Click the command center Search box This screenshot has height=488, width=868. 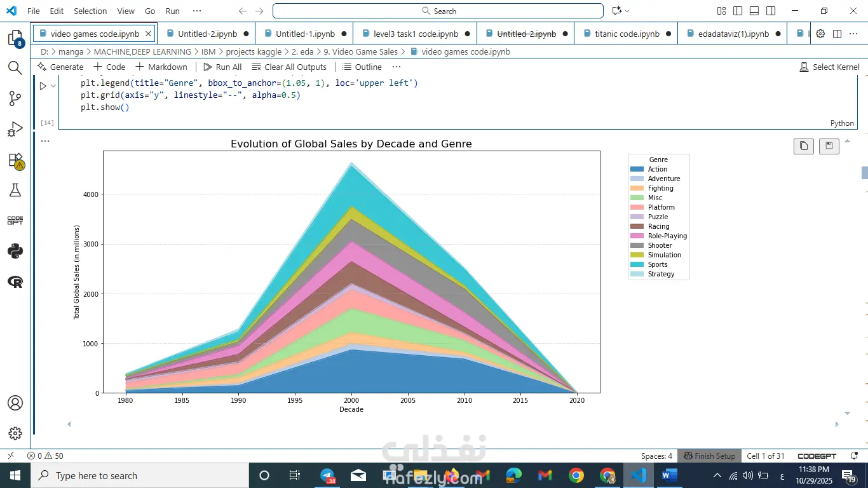tap(438, 11)
